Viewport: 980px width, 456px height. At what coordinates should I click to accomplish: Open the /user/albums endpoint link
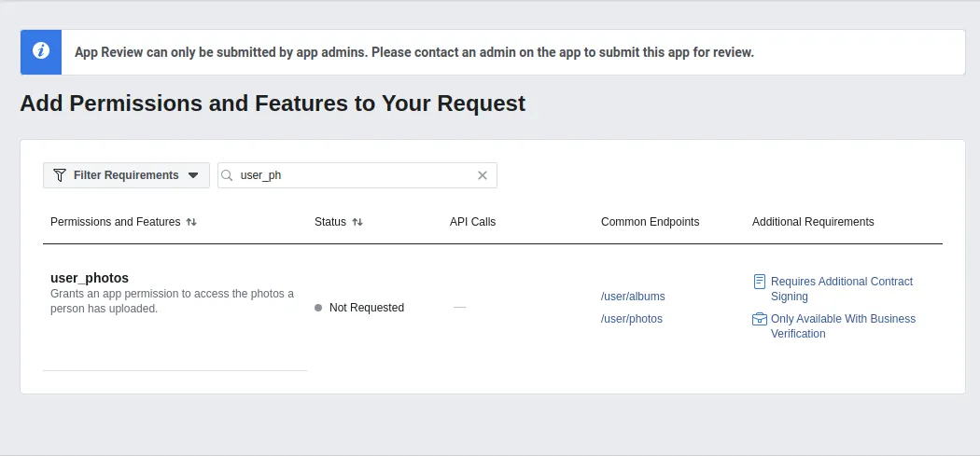633,297
